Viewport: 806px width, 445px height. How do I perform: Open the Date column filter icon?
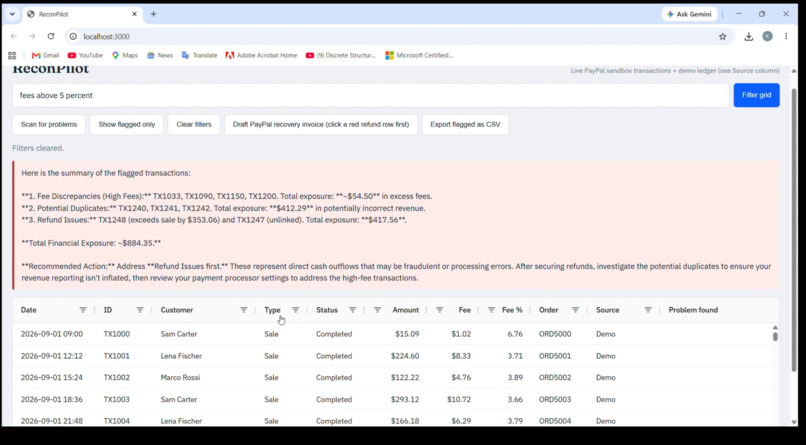(x=83, y=310)
